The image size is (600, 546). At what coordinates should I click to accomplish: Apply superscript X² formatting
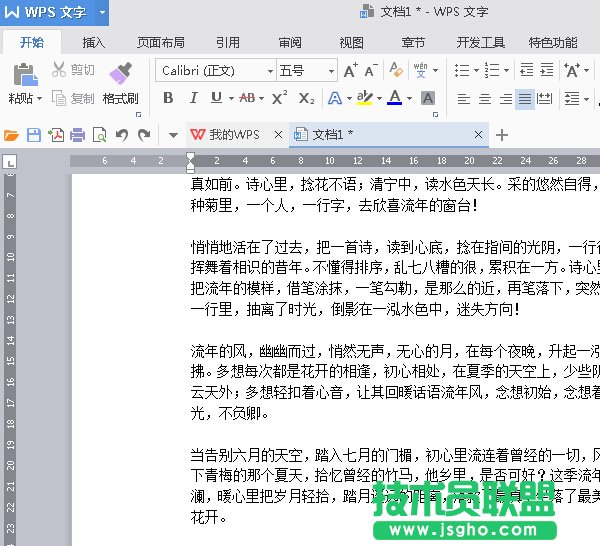point(280,98)
